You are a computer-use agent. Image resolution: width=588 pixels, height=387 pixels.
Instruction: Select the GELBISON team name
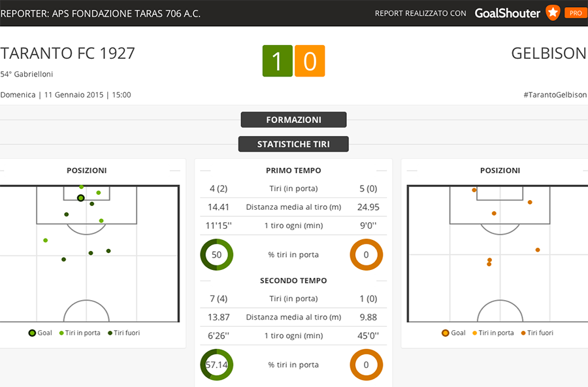[x=549, y=54]
